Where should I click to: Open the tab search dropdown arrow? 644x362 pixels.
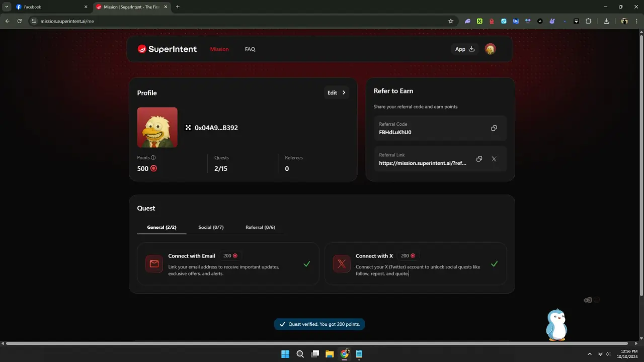[x=7, y=7]
